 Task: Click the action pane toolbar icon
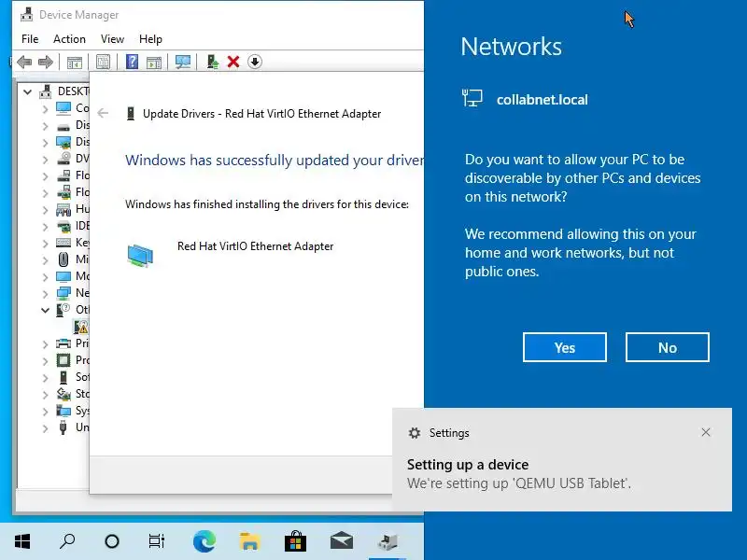tap(154, 62)
